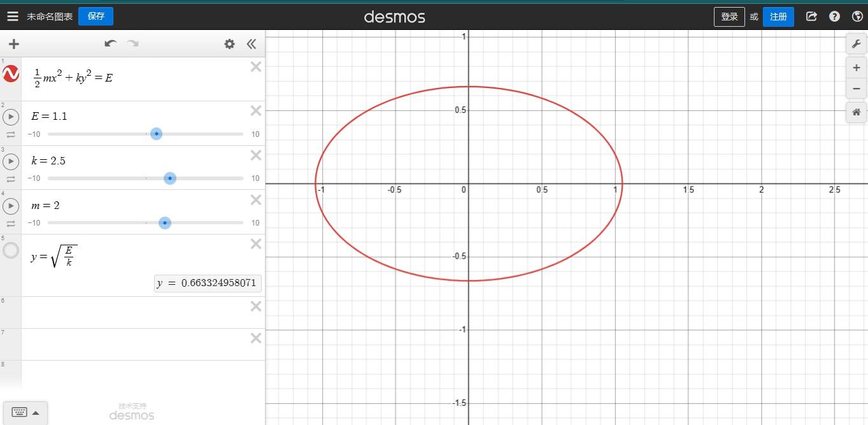Open expression list edit gear
Screen dimensions: 868x425
[x=229, y=43]
